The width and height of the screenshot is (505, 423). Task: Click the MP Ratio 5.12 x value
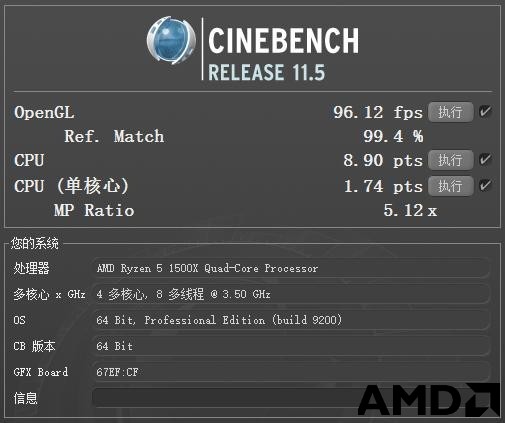click(410, 210)
